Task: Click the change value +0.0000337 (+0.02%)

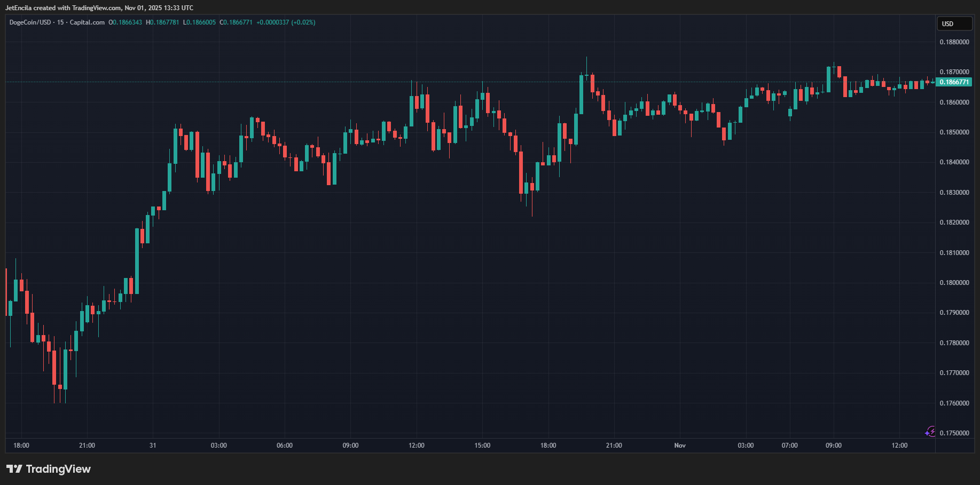Action: point(286,22)
